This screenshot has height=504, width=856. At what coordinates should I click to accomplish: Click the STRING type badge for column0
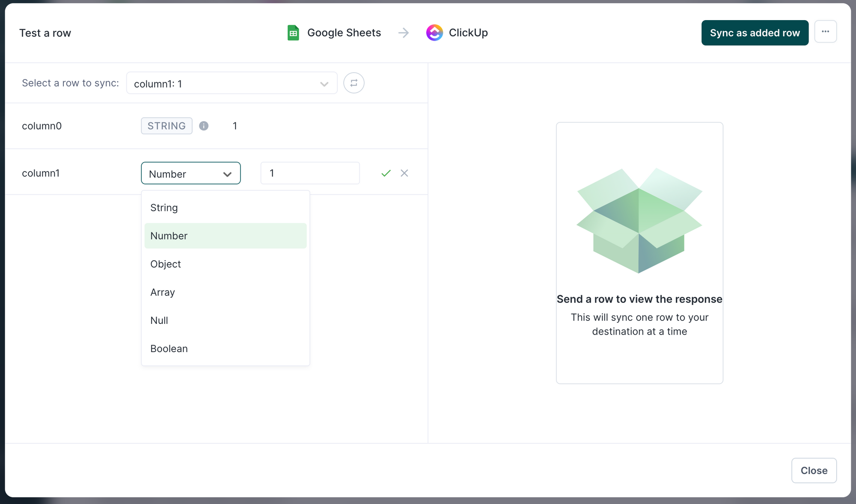(x=166, y=126)
